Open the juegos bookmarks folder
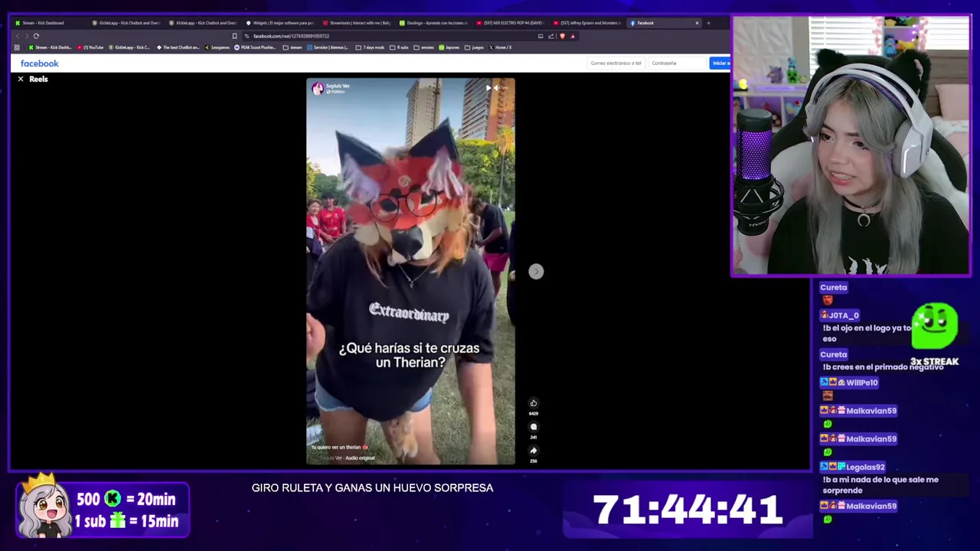This screenshot has width=980, height=551. click(x=475, y=47)
